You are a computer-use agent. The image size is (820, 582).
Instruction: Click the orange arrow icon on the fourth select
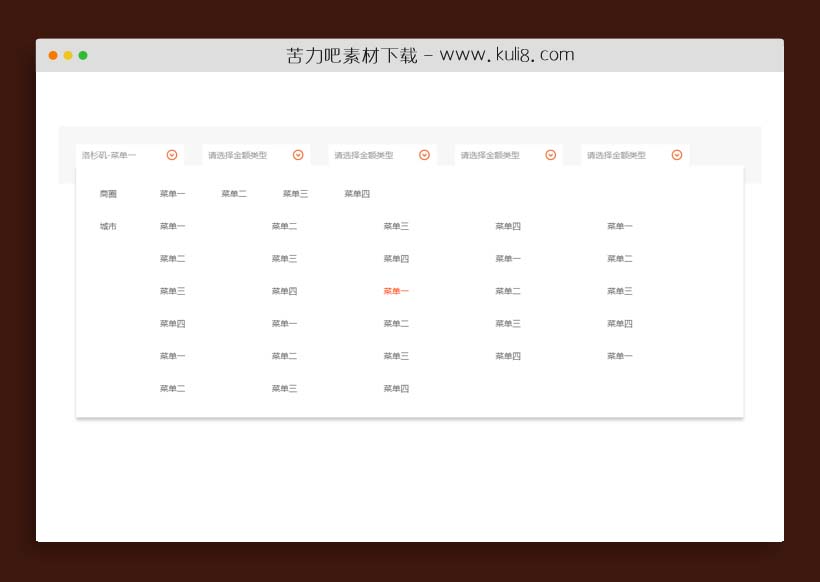[549, 154]
